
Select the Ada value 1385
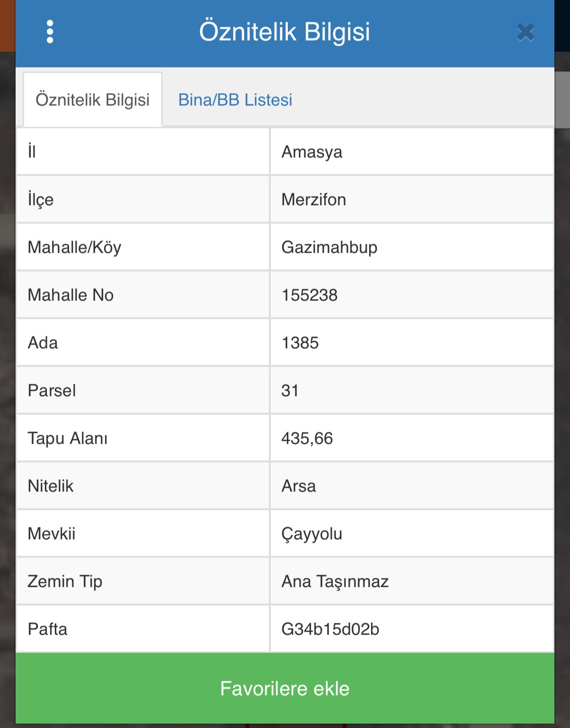300,343
